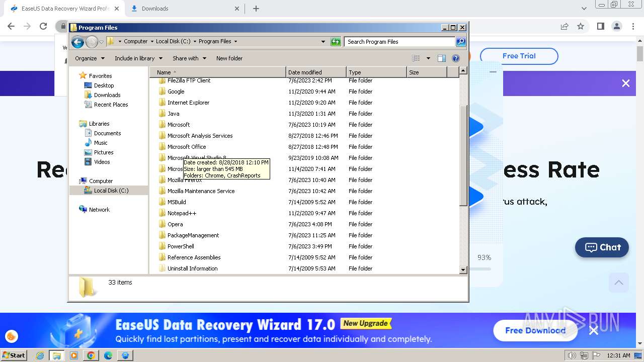This screenshot has height=362, width=644.
Task: Click the Explorer Back navigation arrow
Action: point(77,42)
